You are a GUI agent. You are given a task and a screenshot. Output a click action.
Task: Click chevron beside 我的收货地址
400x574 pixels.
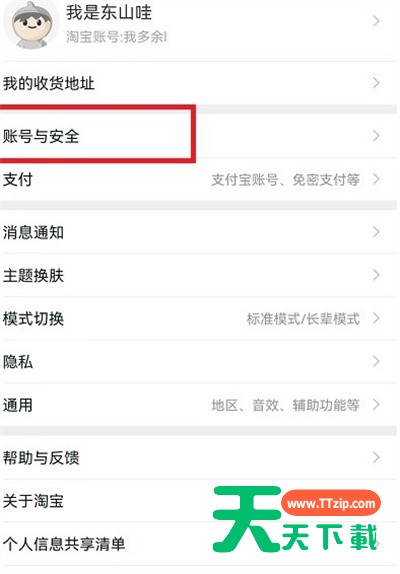pos(376,83)
